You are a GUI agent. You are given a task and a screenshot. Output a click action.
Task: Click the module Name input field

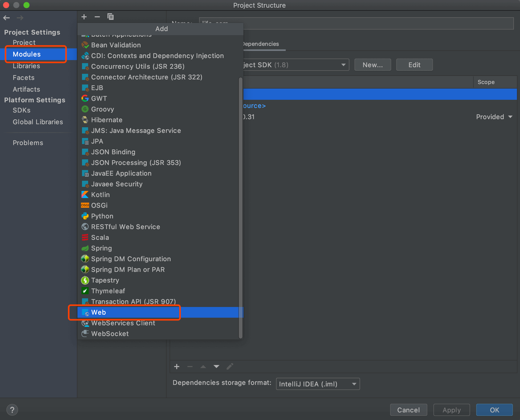tap(357, 23)
